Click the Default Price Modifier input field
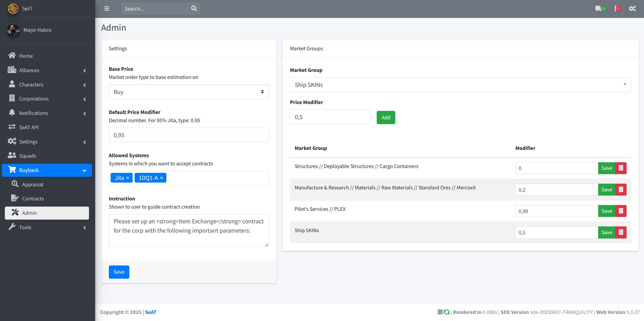This screenshot has height=321, width=644. tap(189, 135)
